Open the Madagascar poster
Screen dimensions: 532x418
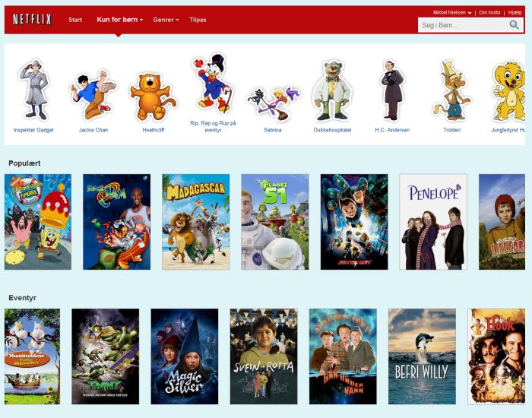[196, 222]
